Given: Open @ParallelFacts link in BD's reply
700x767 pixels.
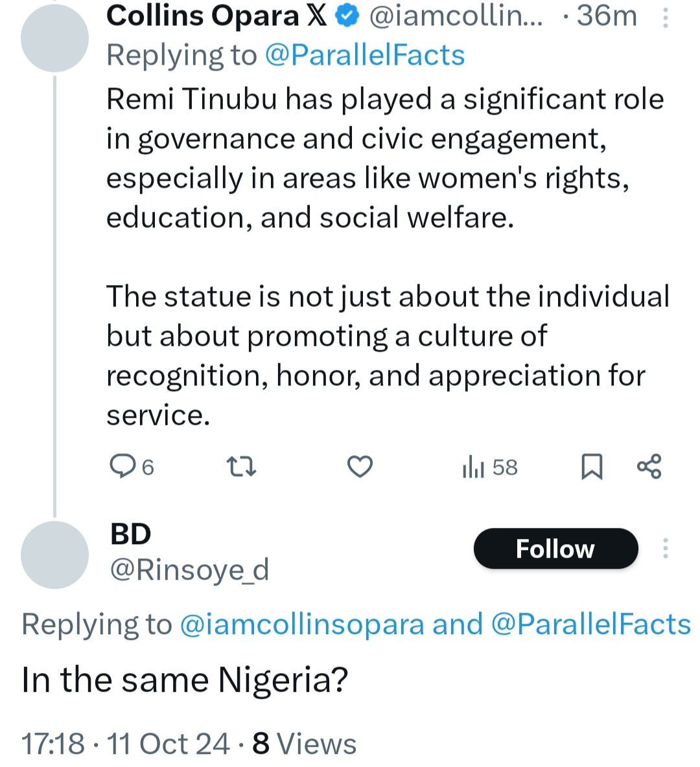Looking at the screenshot, I should coord(591,624).
